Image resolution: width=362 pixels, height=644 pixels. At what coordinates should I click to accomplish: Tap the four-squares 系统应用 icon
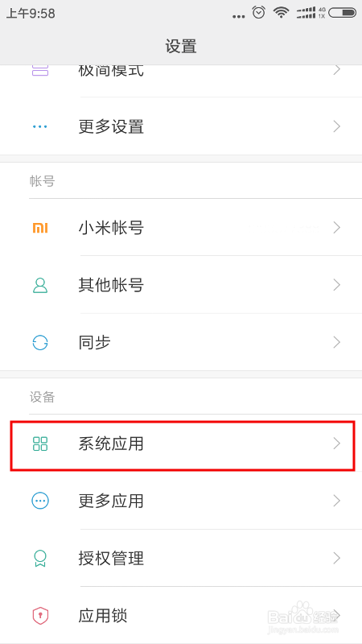(40, 444)
